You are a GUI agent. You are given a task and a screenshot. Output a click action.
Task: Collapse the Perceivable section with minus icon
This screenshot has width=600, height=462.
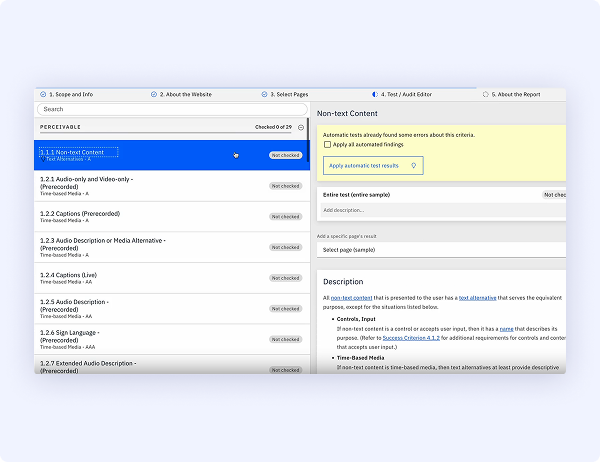301,128
